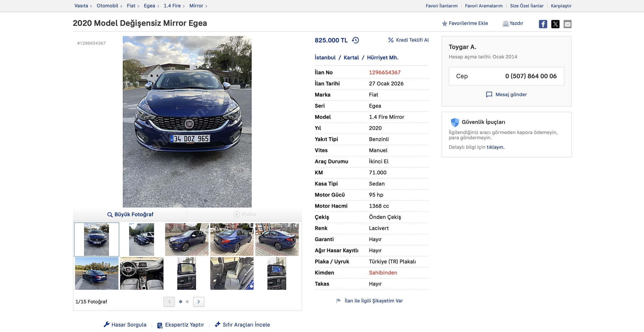The width and height of the screenshot is (644, 332).
Task: Go to next photo page arrow
Action: tap(199, 302)
